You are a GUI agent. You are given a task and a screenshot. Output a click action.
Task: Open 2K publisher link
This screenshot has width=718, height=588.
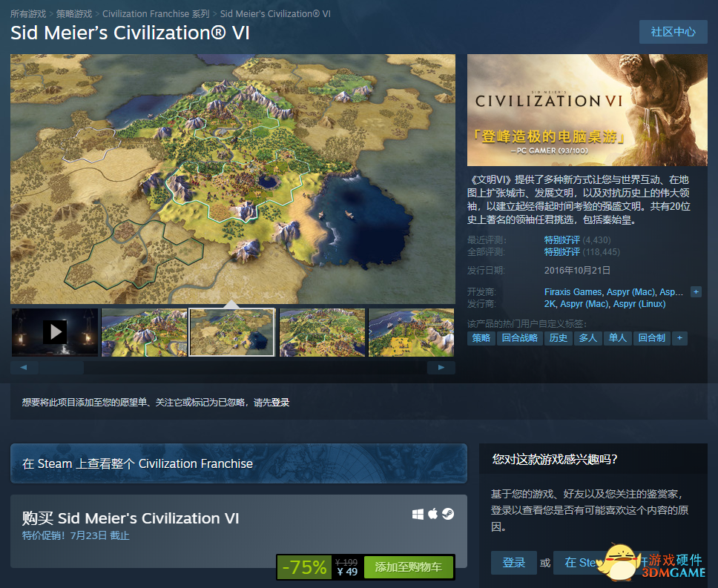click(x=550, y=304)
